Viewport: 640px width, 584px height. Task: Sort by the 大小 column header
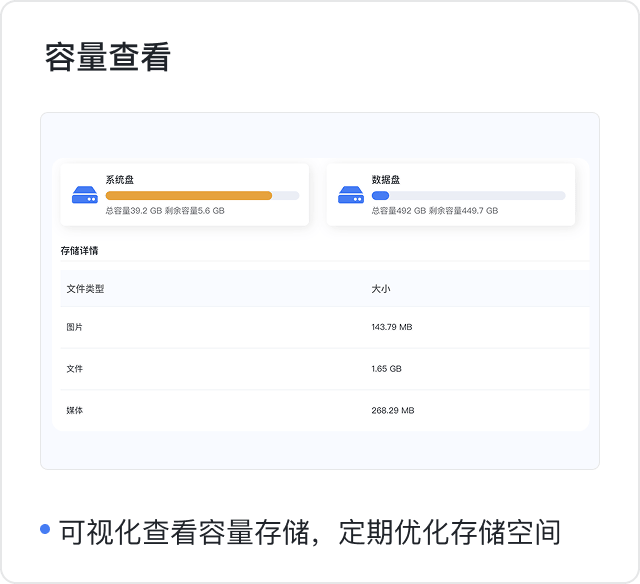[x=381, y=289]
